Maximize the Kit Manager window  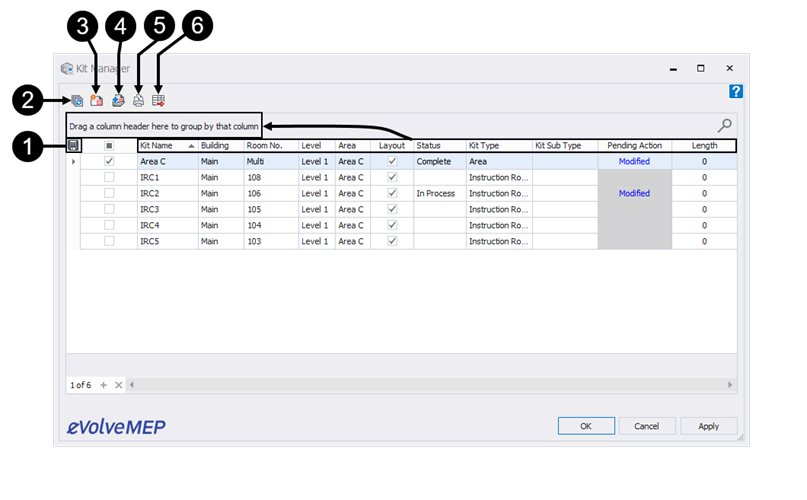click(x=700, y=68)
